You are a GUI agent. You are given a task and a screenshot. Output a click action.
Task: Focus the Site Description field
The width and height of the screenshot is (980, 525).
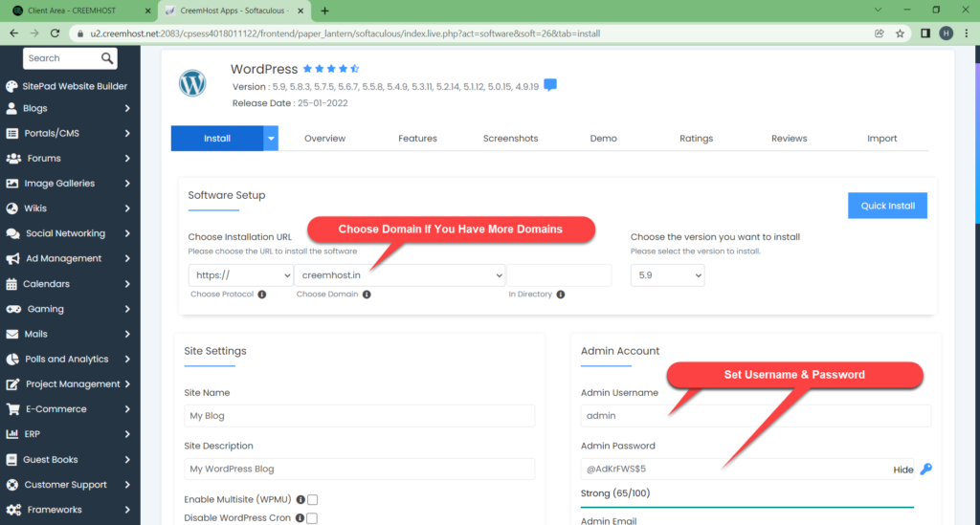(x=360, y=469)
